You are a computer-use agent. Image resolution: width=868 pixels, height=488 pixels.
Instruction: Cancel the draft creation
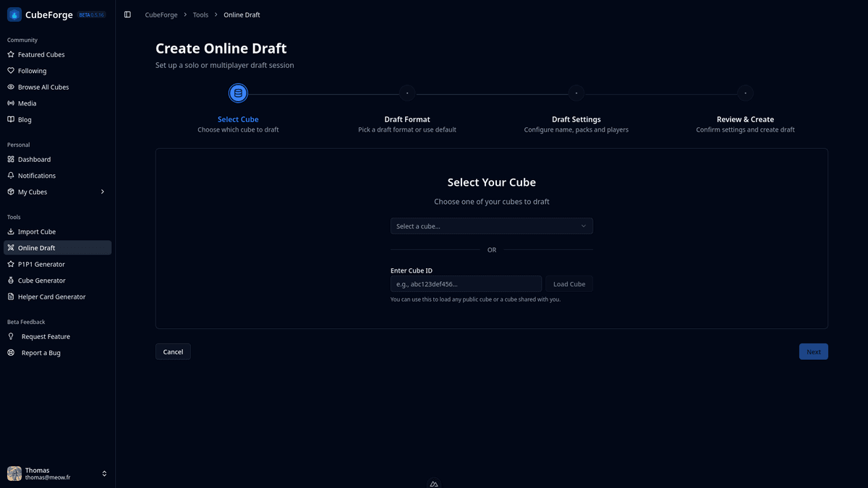pyautogui.click(x=172, y=351)
